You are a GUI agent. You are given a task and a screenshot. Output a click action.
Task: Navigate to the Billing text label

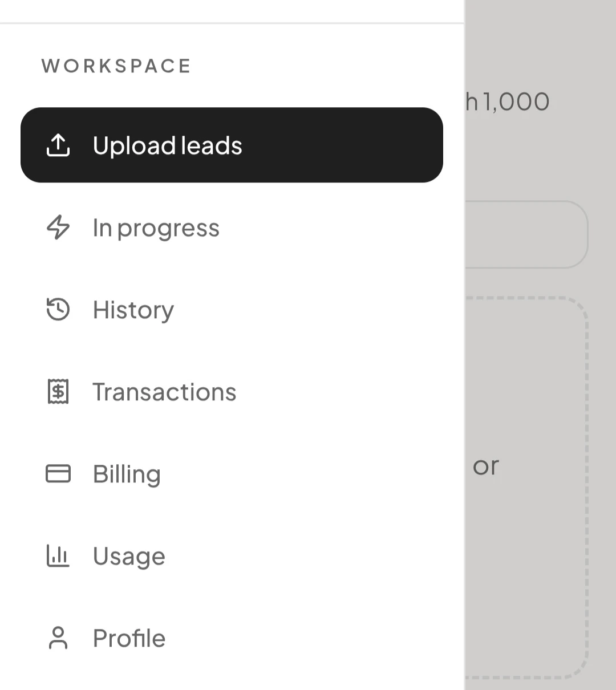coord(127,474)
